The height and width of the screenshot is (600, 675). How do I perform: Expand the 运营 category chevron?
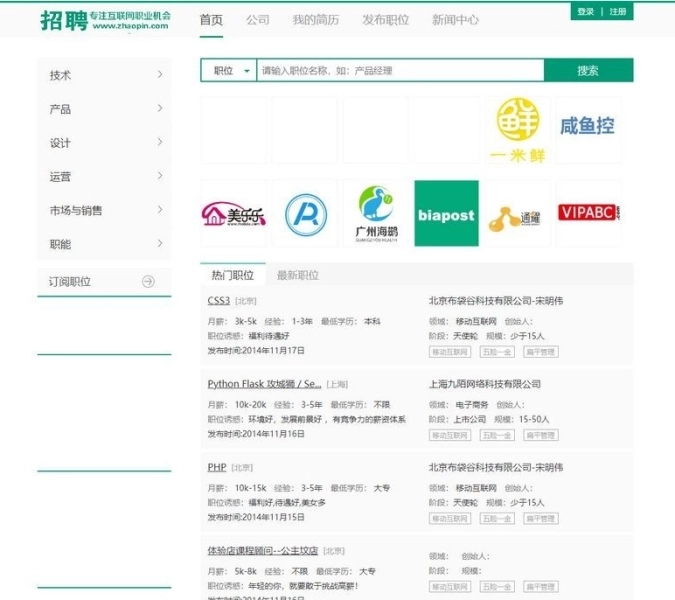point(160,176)
